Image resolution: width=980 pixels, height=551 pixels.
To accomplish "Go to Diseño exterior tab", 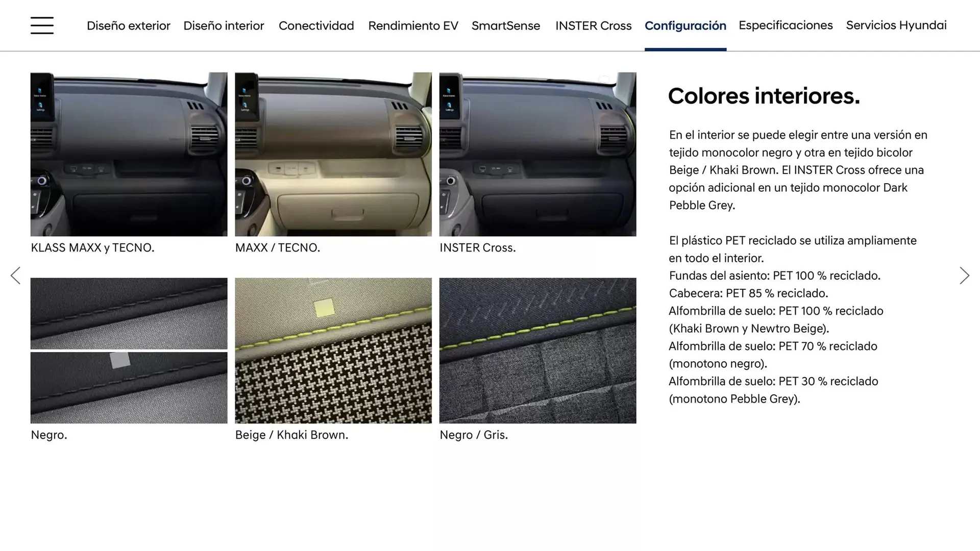I will point(128,26).
